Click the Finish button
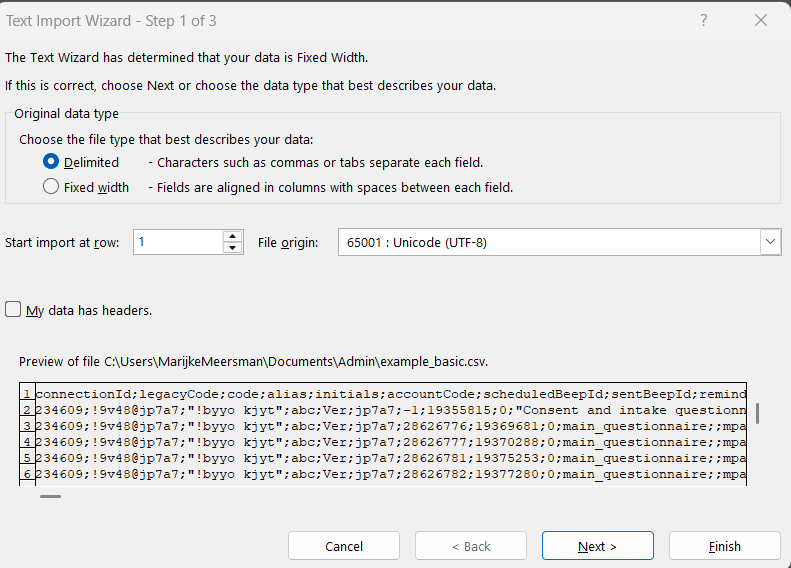The image size is (791, 568). (x=724, y=546)
